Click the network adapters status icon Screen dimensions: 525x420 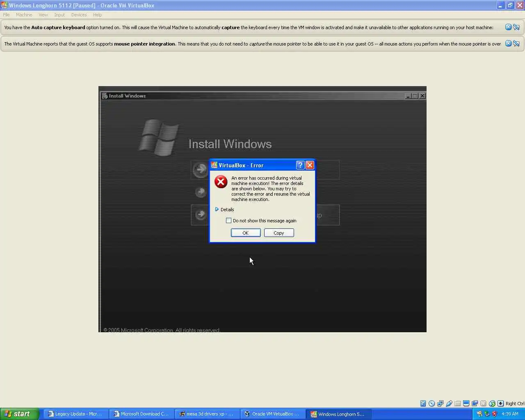(440, 404)
